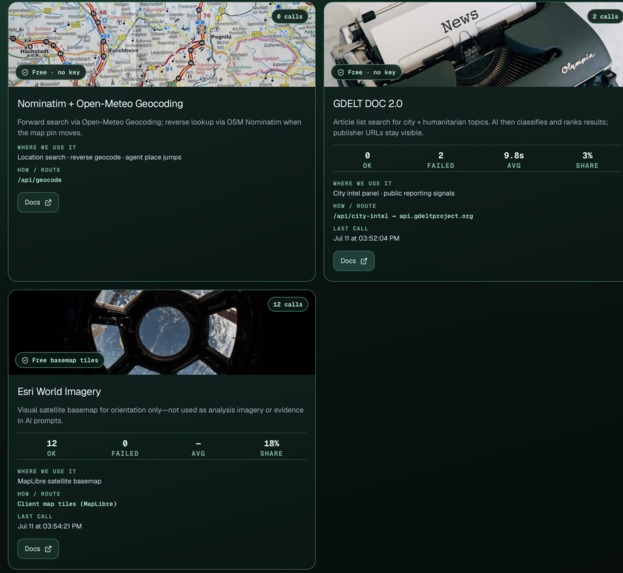Click shield icon on Nominatim Free no key badge
Viewport: 623px width, 573px height.
tap(25, 72)
